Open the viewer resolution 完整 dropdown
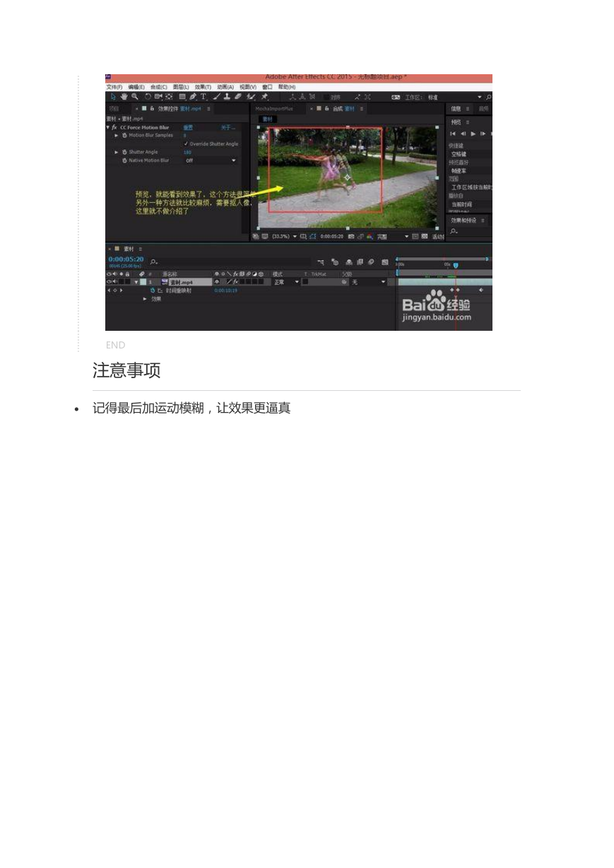Image resolution: width=614 pixels, height=868 pixels. click(392, 237)
